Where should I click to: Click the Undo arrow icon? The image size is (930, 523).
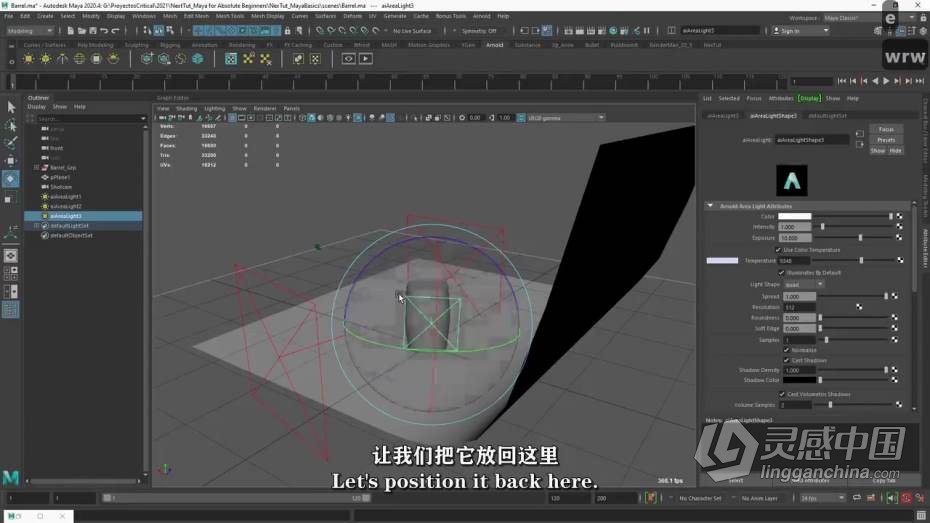tap(104, 30)
